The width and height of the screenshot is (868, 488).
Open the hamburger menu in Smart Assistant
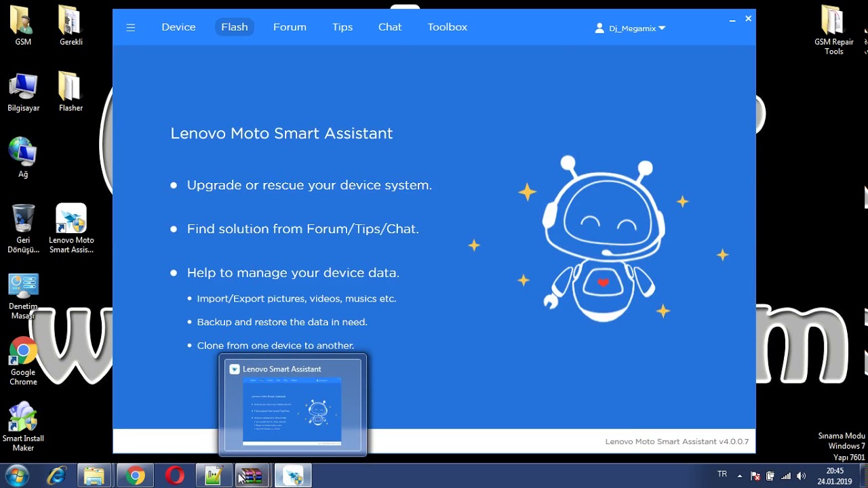coord(131,28)
